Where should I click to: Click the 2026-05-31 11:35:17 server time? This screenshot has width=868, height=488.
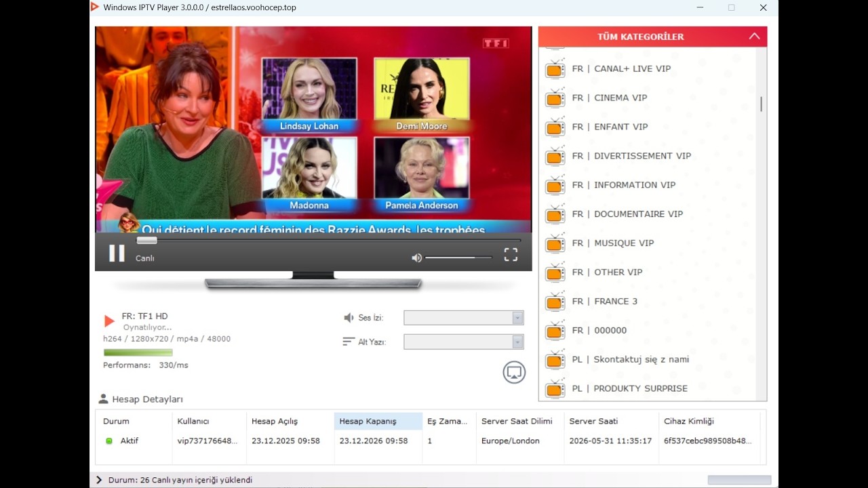point(610,441)
